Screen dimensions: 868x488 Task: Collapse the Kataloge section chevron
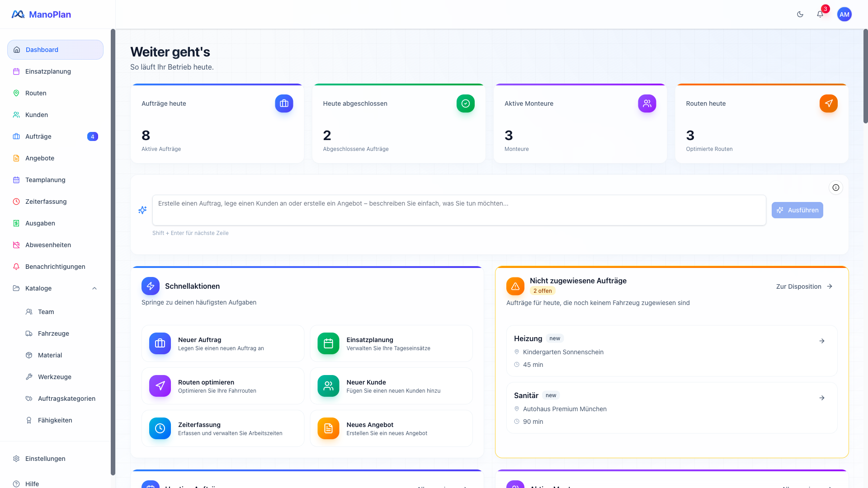coord(94,288)
